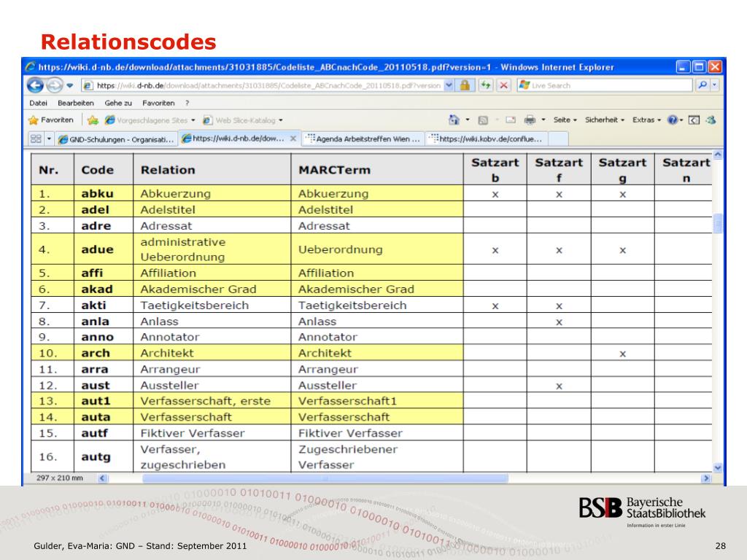Click the Favoriten star button

[51, 120]
